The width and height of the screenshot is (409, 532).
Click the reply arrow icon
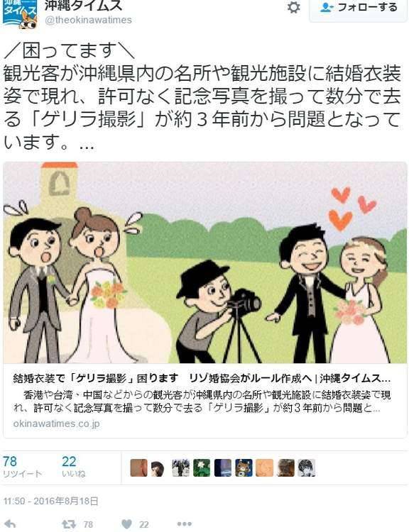(10, 524)
